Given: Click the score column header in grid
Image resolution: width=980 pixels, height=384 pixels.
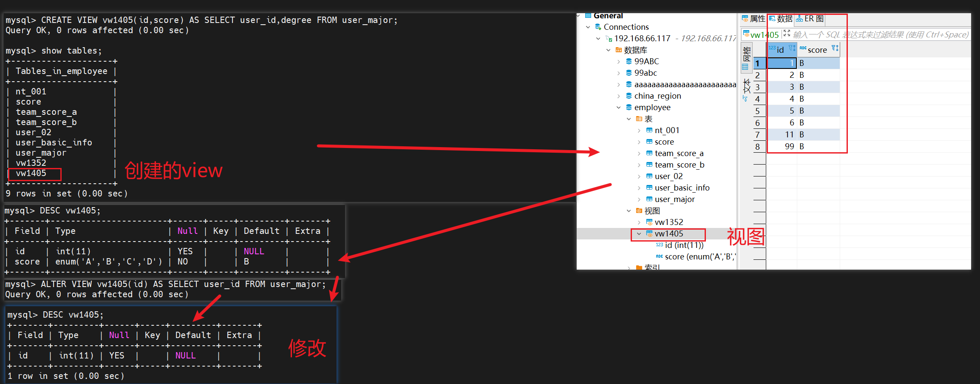Looking at the screenshot, I should pyautogui.click(x=819, y=50).
